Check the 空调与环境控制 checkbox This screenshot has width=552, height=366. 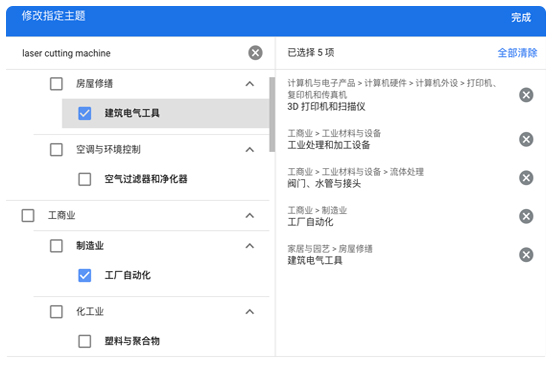point(56,150)
